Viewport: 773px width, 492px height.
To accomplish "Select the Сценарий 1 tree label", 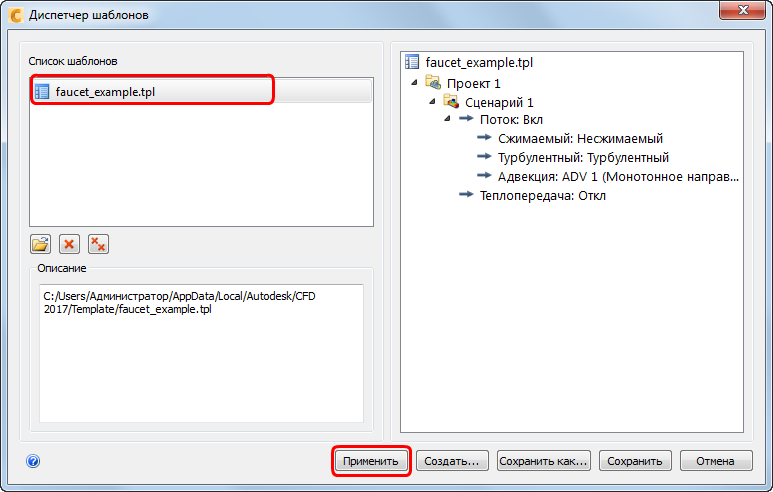I will tap(499, 103).
